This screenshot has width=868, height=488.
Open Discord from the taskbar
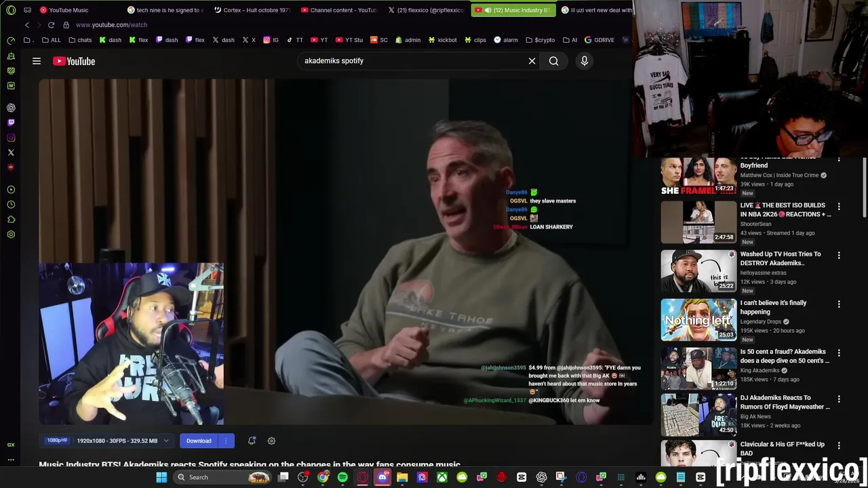[382, 477]
